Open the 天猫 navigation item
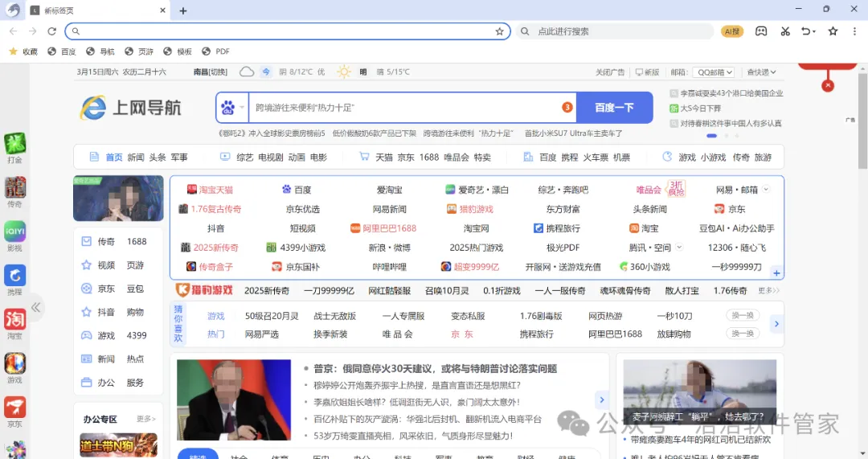The width and height of the screenshot is (868, 459). click(x=383, y=158)
